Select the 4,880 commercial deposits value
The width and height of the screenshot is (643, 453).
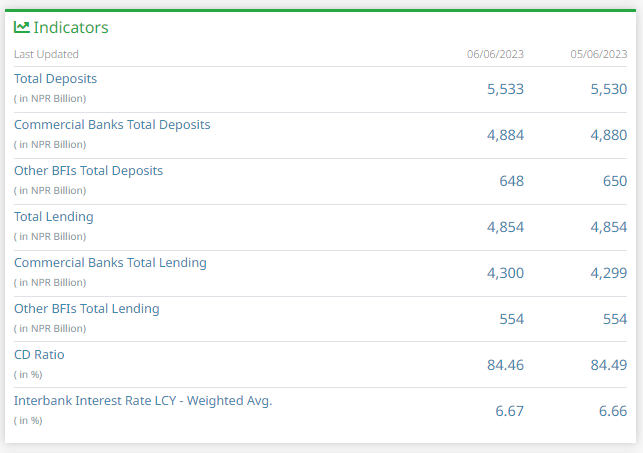coord(609,135)
